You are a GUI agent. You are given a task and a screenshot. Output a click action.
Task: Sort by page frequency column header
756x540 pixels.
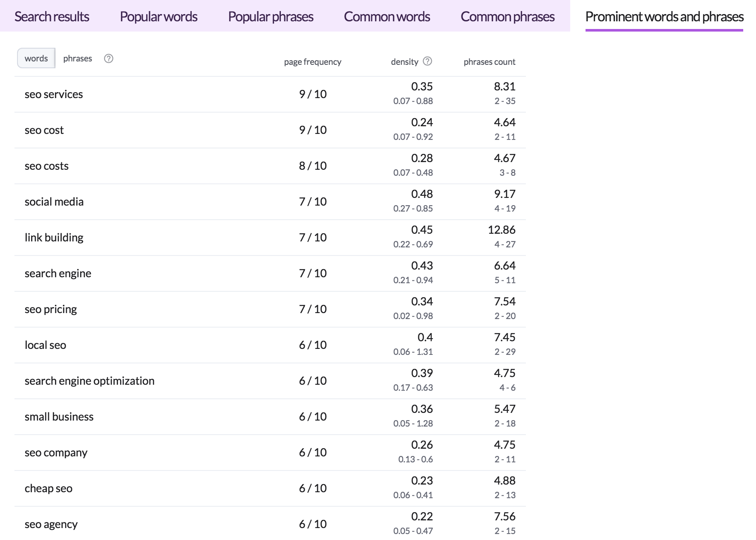point(313,62)
